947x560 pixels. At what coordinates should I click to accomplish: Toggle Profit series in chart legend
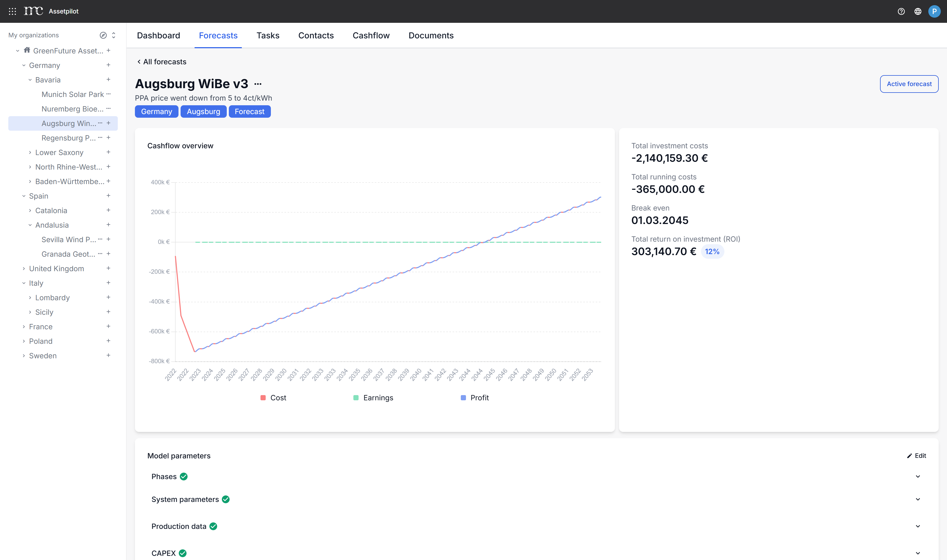pos(475,398)
